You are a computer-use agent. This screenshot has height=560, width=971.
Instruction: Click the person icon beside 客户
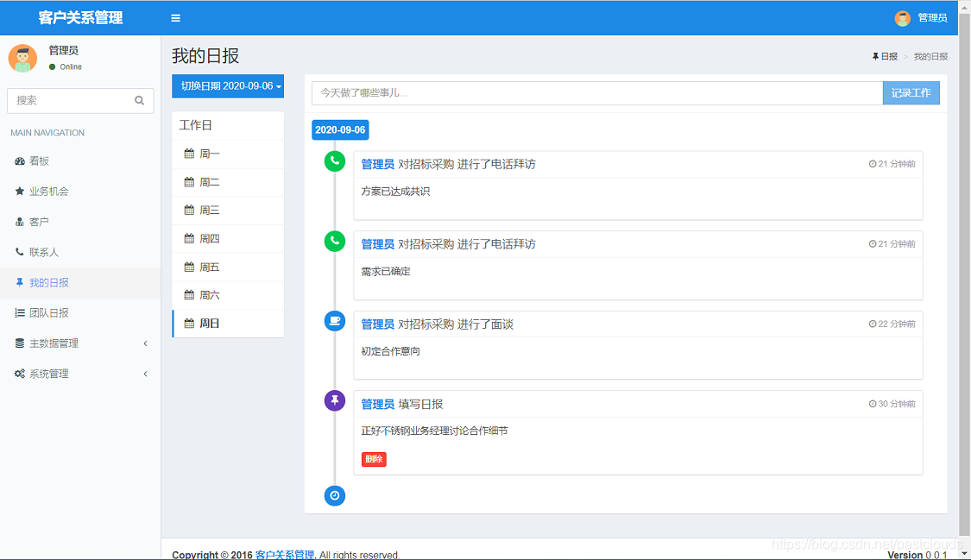tap(20, 222)
